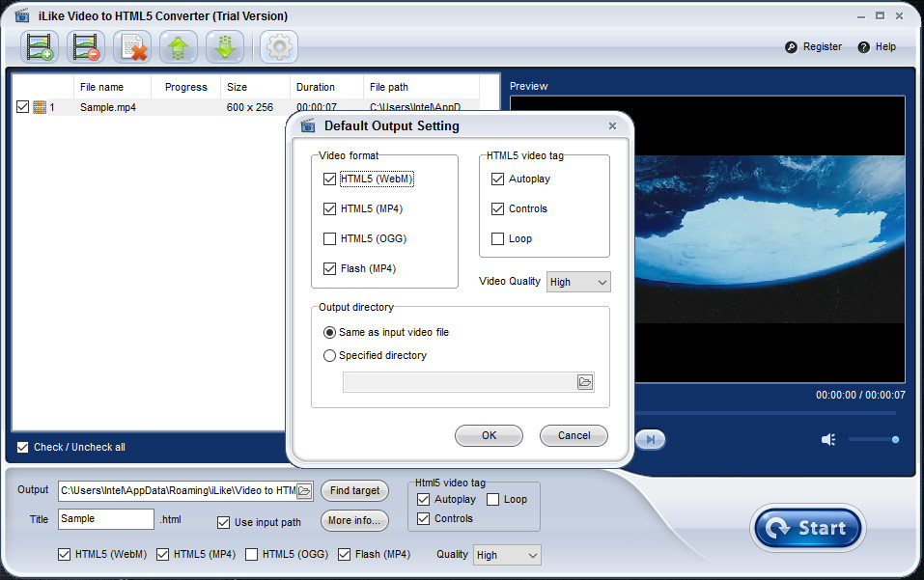Click the Cancel button in the dialog
The image size is (924, 580).
[574, 435]
